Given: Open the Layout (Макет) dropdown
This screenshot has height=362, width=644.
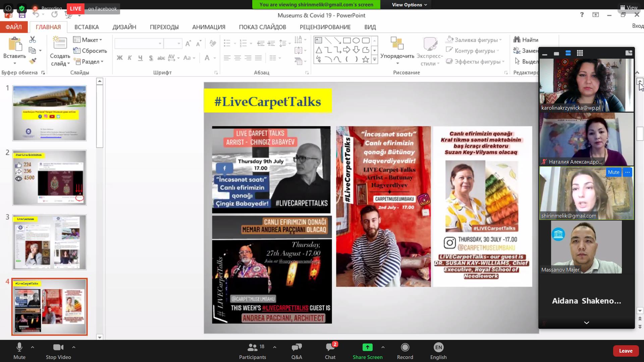Looking at the screenshot, I should point(88,40).
